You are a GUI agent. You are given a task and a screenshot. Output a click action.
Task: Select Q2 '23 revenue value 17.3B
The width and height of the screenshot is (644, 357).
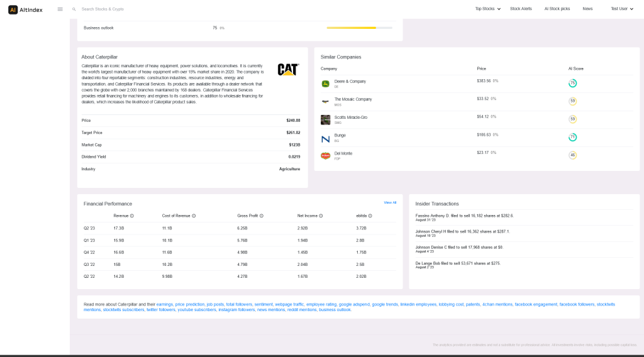[119, 228]
